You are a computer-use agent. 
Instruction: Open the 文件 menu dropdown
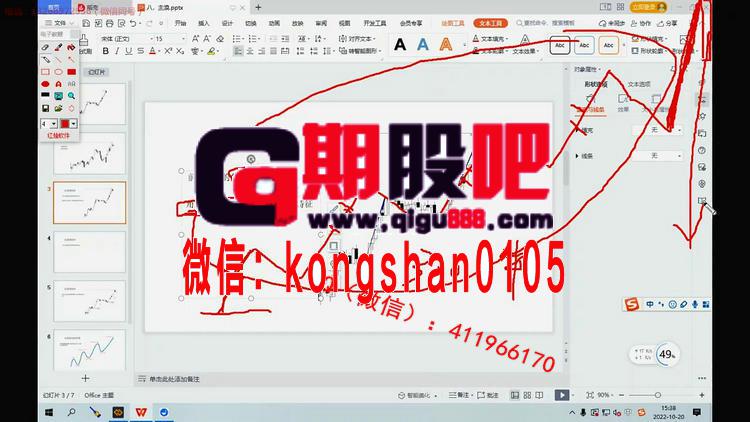pos(60,23)
